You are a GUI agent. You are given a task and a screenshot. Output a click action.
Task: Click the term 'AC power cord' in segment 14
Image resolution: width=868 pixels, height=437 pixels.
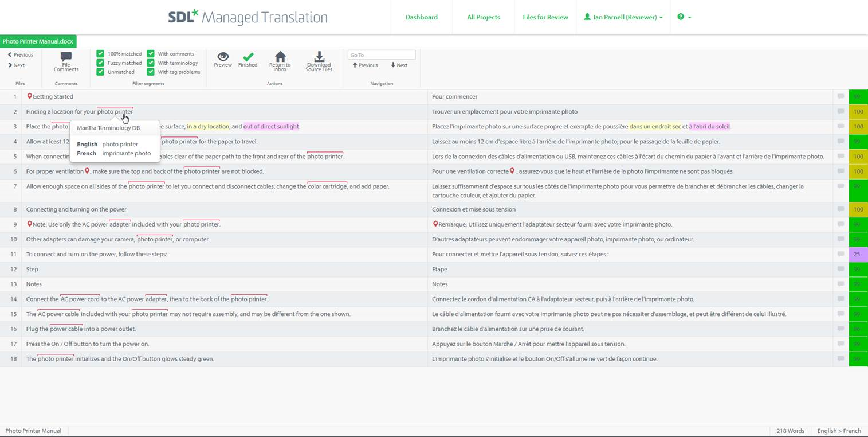[80, 299]
